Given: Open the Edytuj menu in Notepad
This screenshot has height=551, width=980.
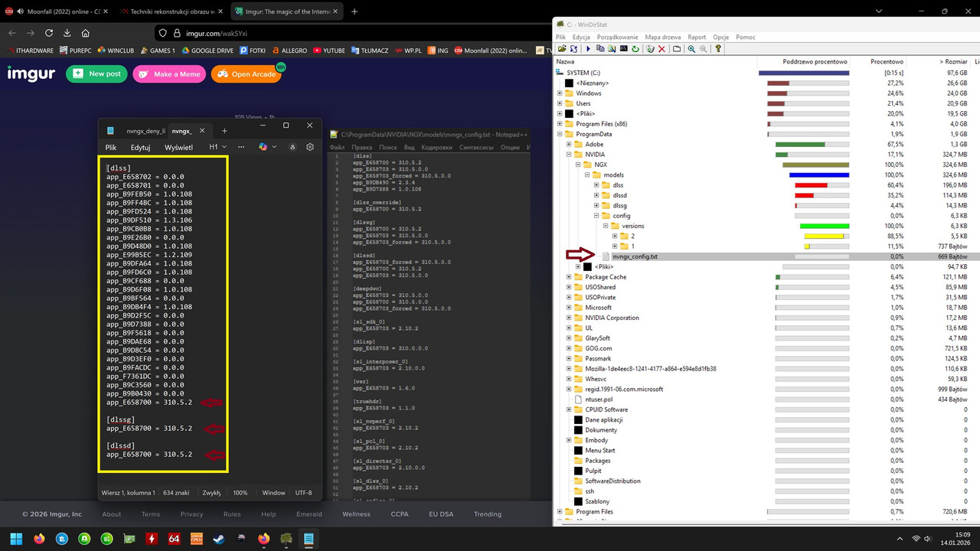Looking at the screenshot, I should (140, 147).
